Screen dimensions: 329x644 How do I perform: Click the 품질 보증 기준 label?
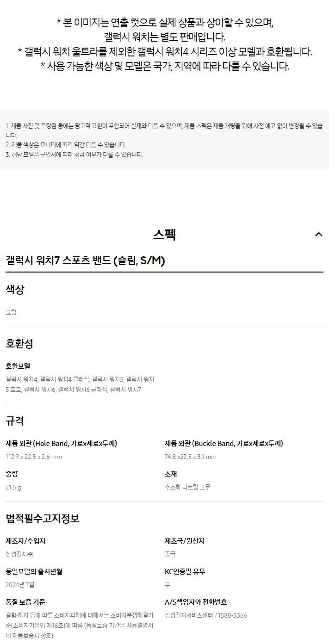25,602
